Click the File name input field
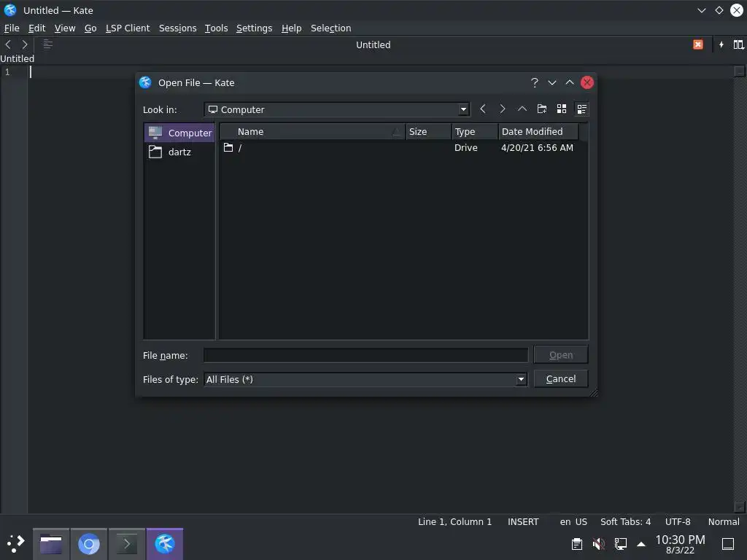Image resolution: width=747 pixels, height=560 pixels. click(366, 355)
